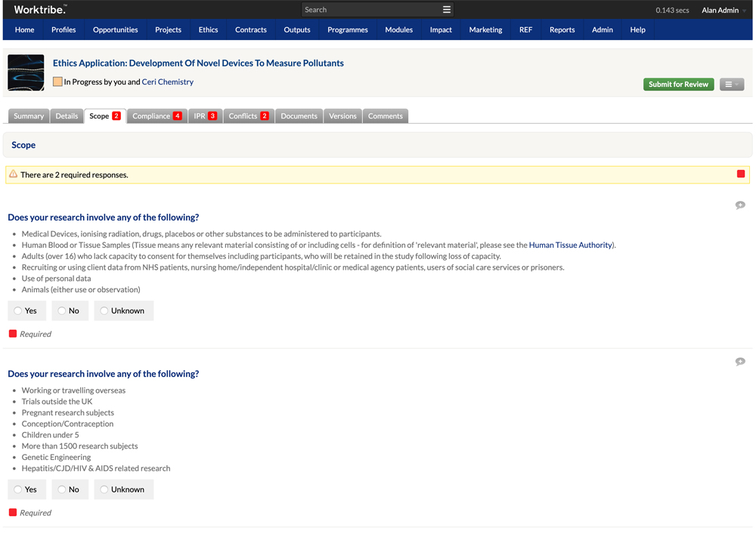Click the 'Use of personal data' bullet
This screenshot has height=534, width=756.
click(x=57, y=278)
